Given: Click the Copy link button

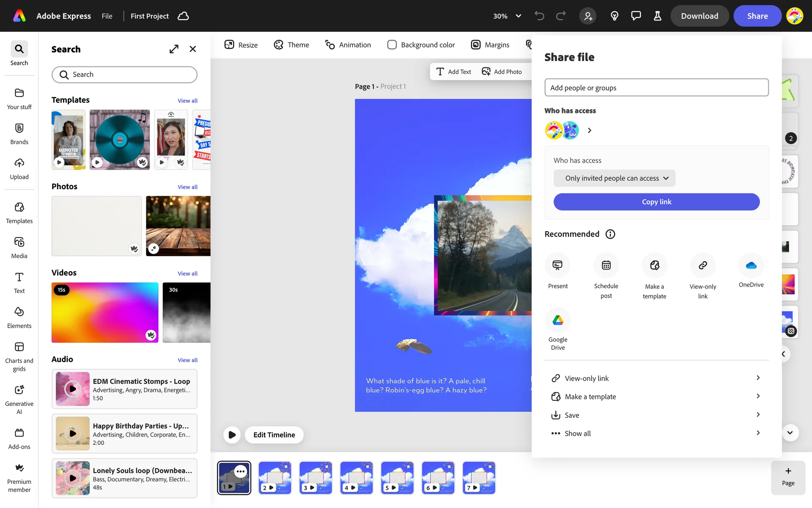Looking at the screenshot, I should (656, 202).
